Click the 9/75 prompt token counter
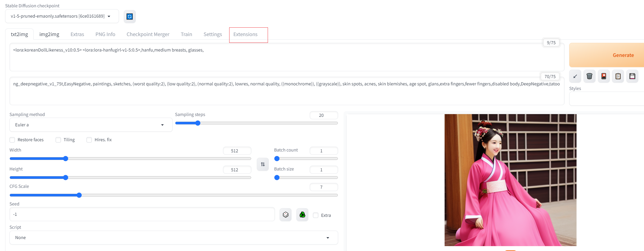Screen dimensions: 644x251 pos(551,43)
